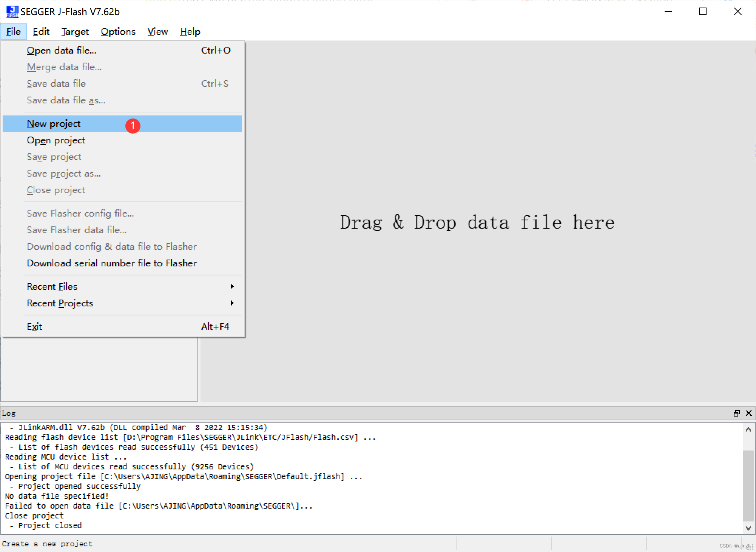The height and width of the screenshot is (552, 756).
Task: Collapse the open File menu
Action: point(14,32)
